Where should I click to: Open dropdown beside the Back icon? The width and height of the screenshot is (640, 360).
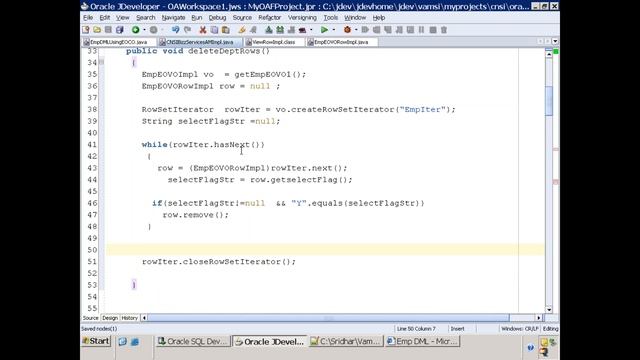tap(144, 30)
